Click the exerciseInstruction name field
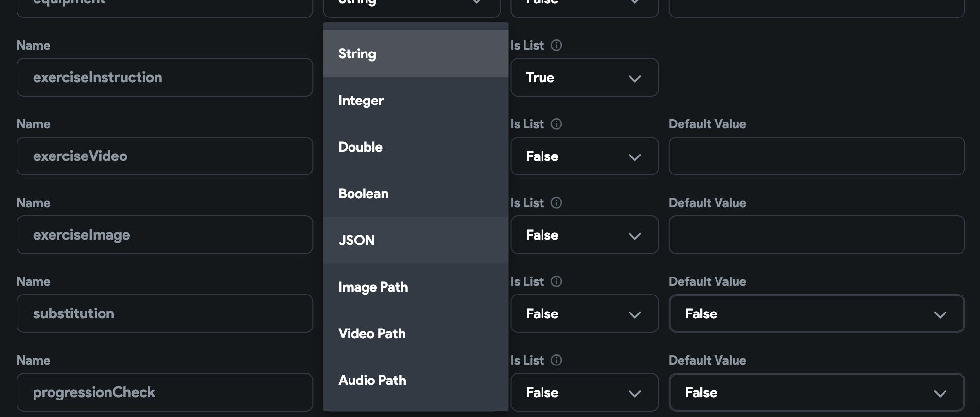This screenshot has height=417, width=980. pyautogui.click(x=165, y=77)
